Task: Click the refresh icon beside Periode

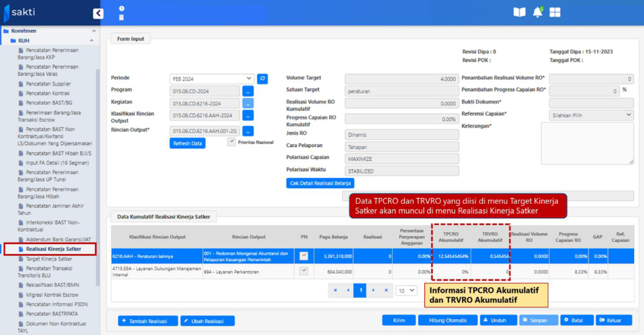Action: [x=262, y=78]
